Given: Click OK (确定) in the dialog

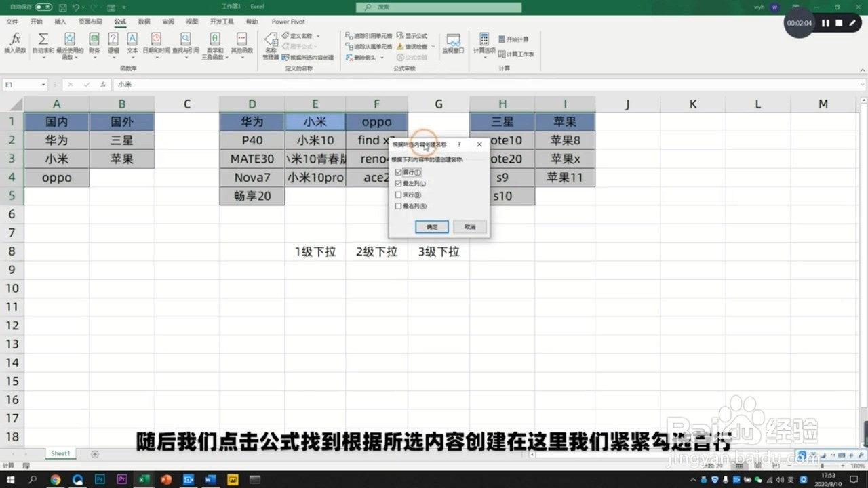Looking at the screenshot, I should point(432,226).
